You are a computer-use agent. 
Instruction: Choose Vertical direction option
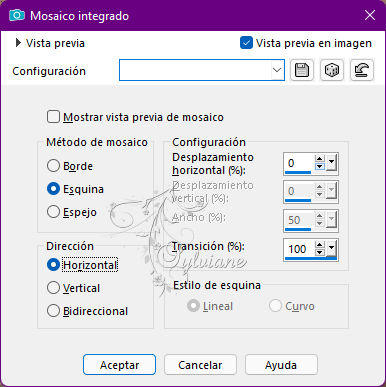[x=53, y=288]
